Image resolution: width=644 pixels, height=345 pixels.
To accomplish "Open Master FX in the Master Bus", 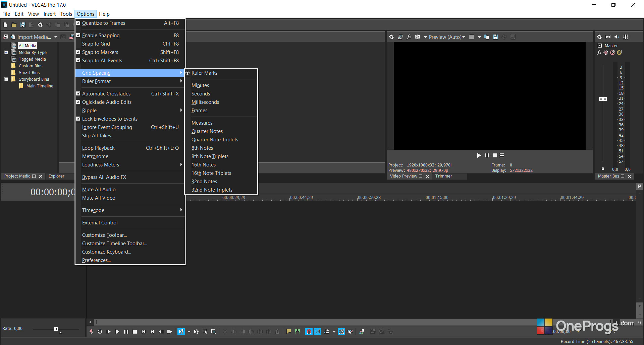I will point(599,53).
